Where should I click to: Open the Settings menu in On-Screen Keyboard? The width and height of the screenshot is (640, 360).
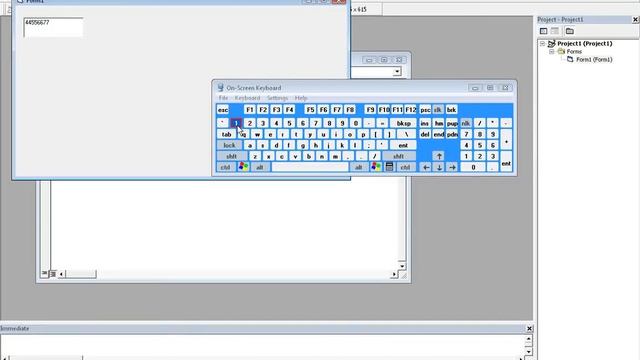(278, 98)
